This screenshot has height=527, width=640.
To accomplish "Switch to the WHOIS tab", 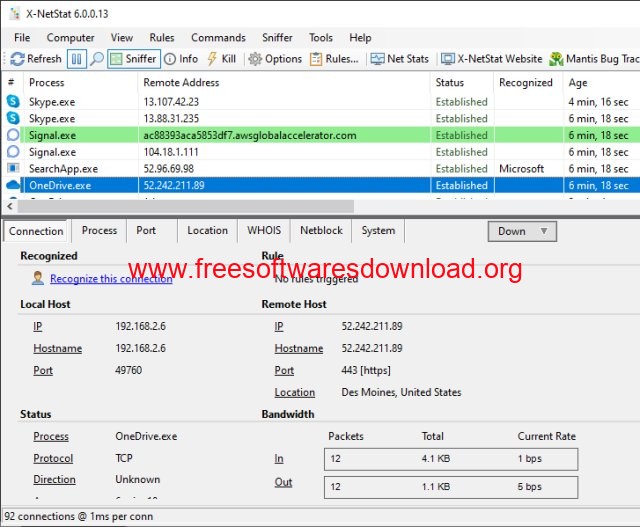I will [264, 230].
